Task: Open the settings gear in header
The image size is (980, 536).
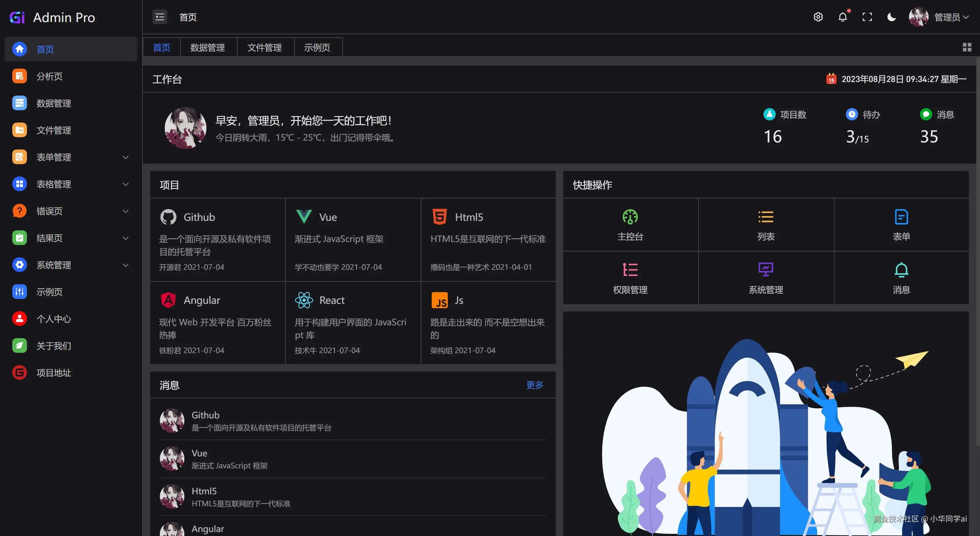Action: [x=818, y=17]
